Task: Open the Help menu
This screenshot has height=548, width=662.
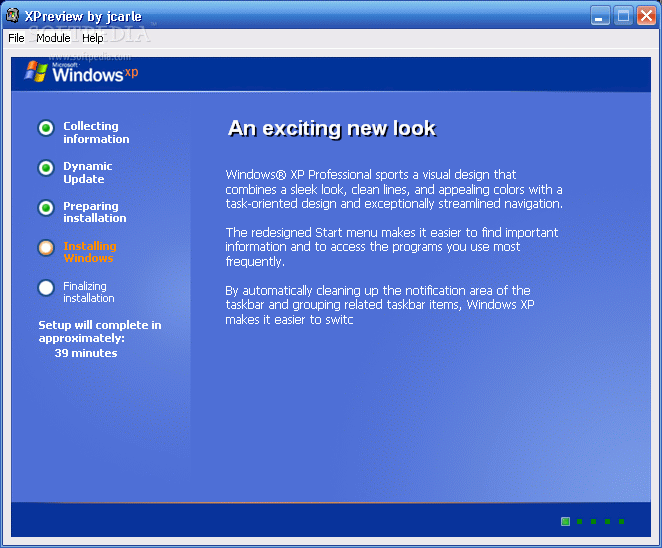Action: pyautogui.click(x=92, y=38)
